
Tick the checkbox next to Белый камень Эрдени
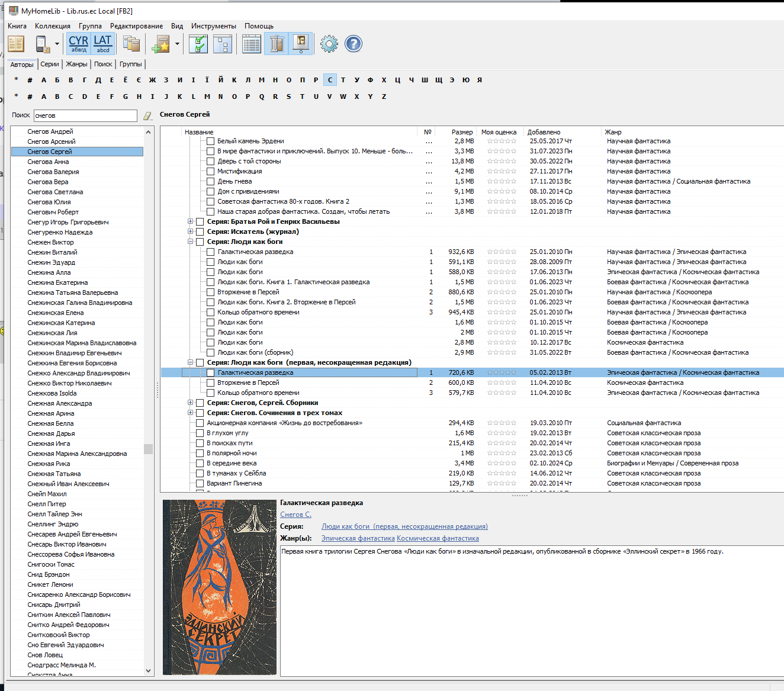tap(210, 141)
